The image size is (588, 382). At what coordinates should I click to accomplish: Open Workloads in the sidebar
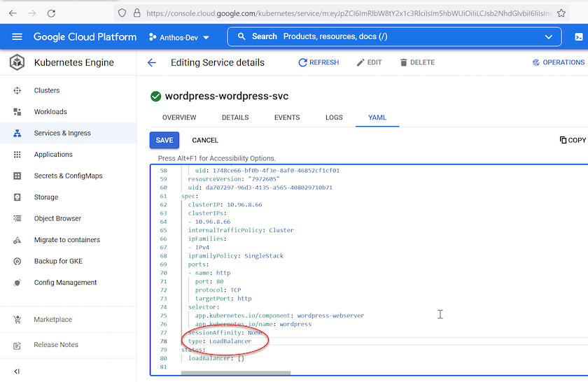50,112
